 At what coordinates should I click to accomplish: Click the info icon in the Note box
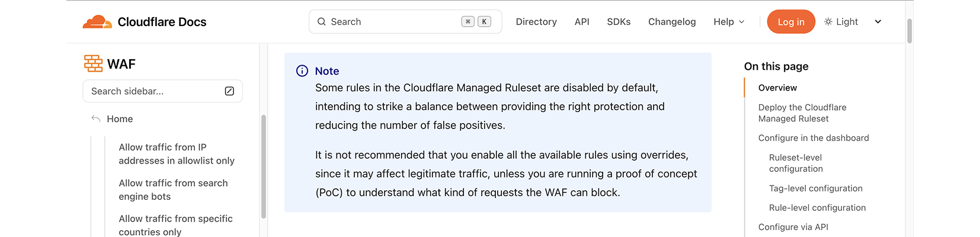pyautogui.click(x=302, y=71)
